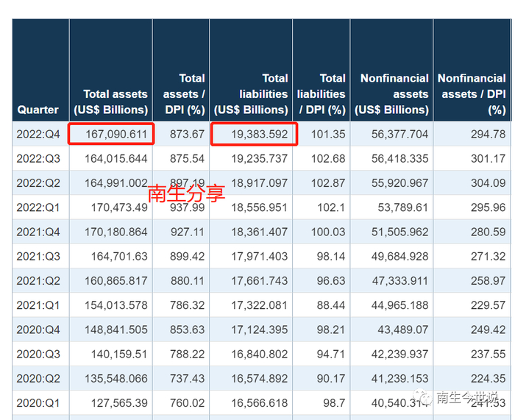The width and height of the screenshot is (515, 420).
Task: Click the highlighted 19,383.592 liabilities cell
Action: click(254, 134)
